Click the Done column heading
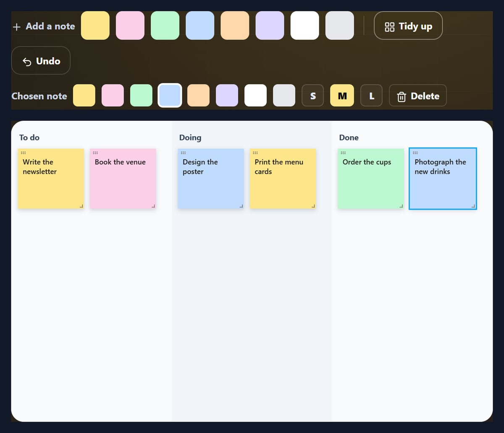Image resolution: width=504 pixels, height=433 pixels. click(x=349, y=137)
